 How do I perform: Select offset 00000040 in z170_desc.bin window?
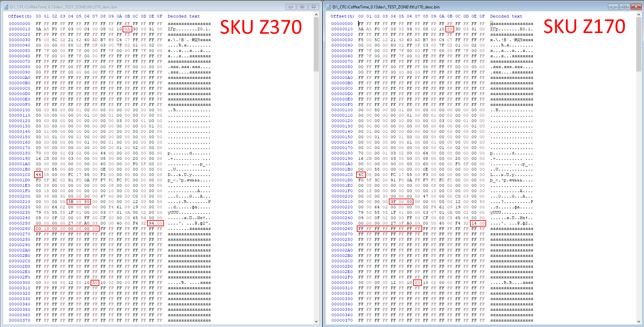[x=342, y=45]
